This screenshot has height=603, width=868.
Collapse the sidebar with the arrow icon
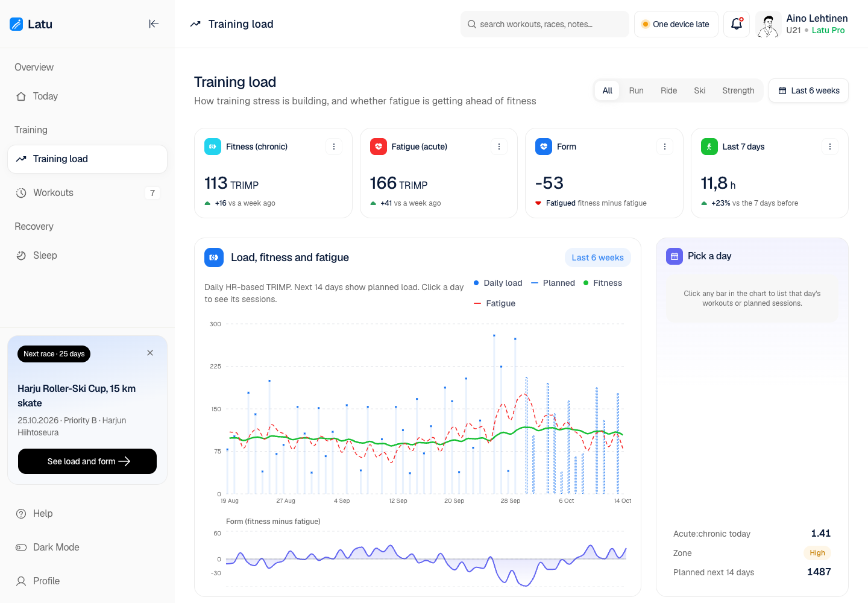[154, 24]
